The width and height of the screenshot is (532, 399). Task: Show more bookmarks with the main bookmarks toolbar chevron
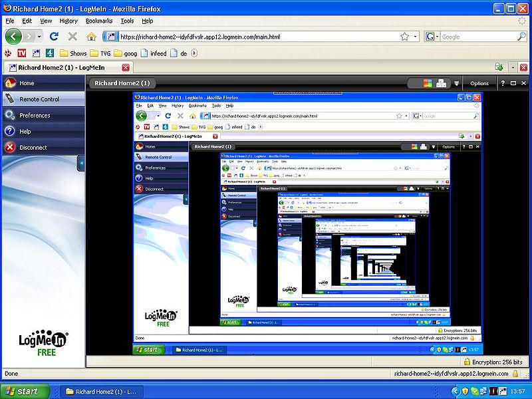(x=194, y=53)
